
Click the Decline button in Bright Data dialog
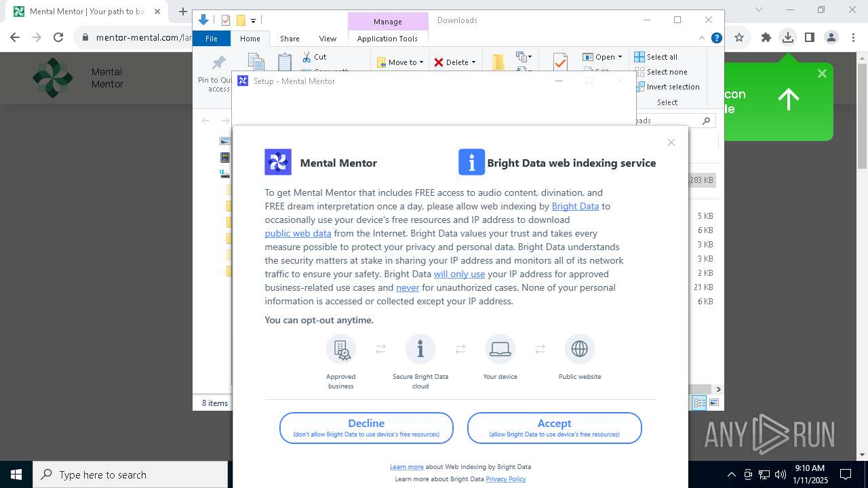[366, 428]
